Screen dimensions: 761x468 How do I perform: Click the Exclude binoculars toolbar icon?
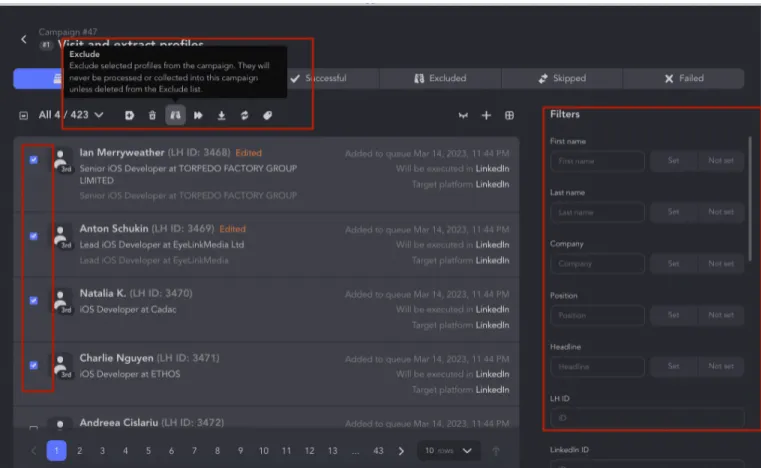pyautogui.click(x=175, y=115)
